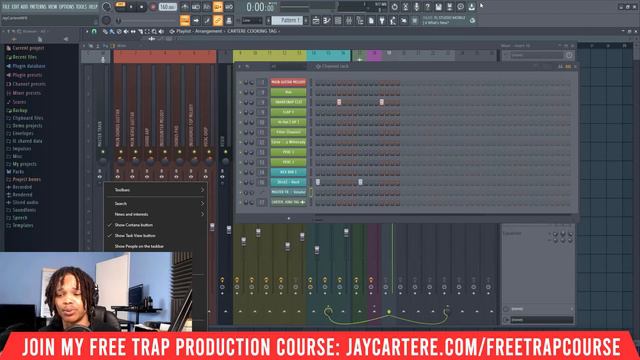Click the Rim channel button
This screenshot has height=360, width=640.
click(288, 92)
